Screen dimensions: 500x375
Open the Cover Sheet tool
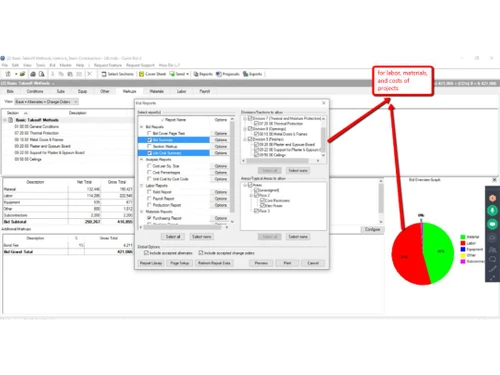pos(152,74)
